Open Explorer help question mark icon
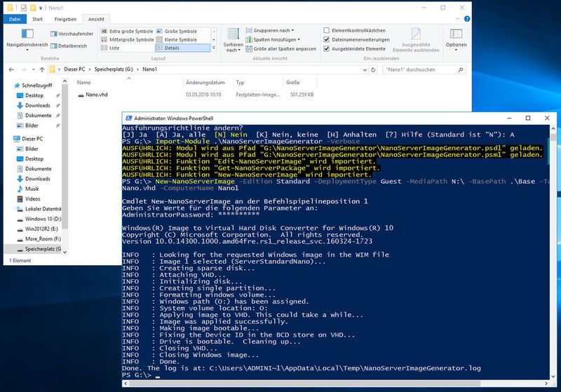561x392 pixels. click(467, 19)
